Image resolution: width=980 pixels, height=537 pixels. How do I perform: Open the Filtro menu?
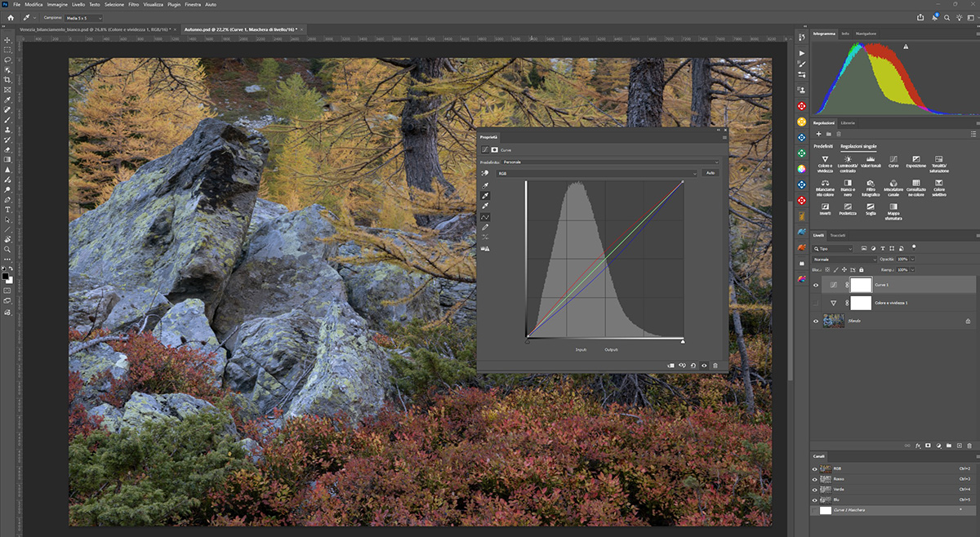point(133,4)
